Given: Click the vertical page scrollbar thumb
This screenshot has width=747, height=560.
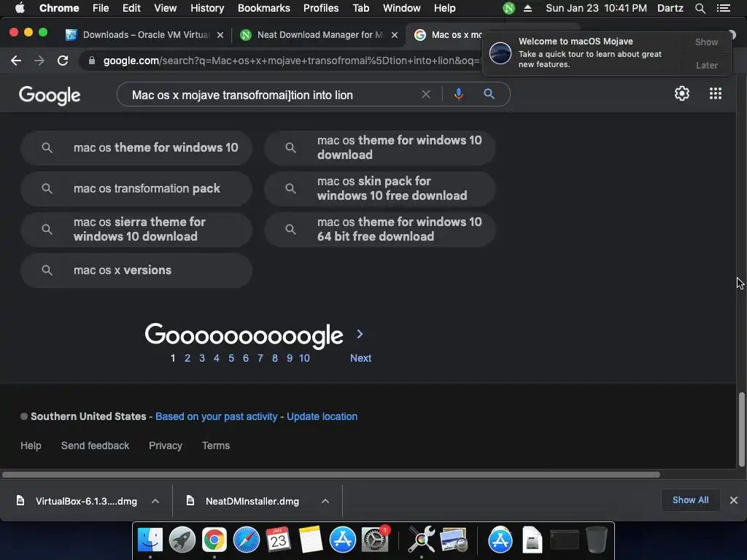Looking at the screenshot, I should 741,429.
